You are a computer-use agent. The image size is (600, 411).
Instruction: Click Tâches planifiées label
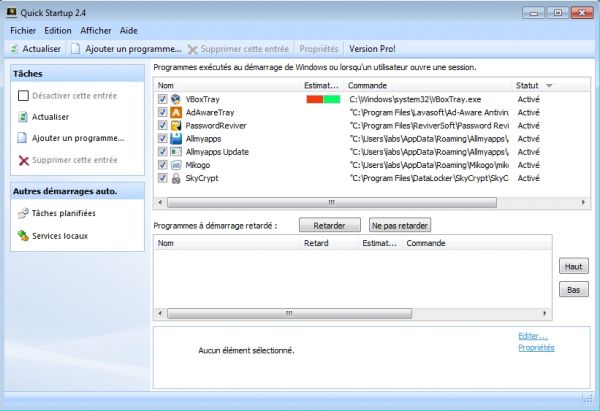point(64,213)
